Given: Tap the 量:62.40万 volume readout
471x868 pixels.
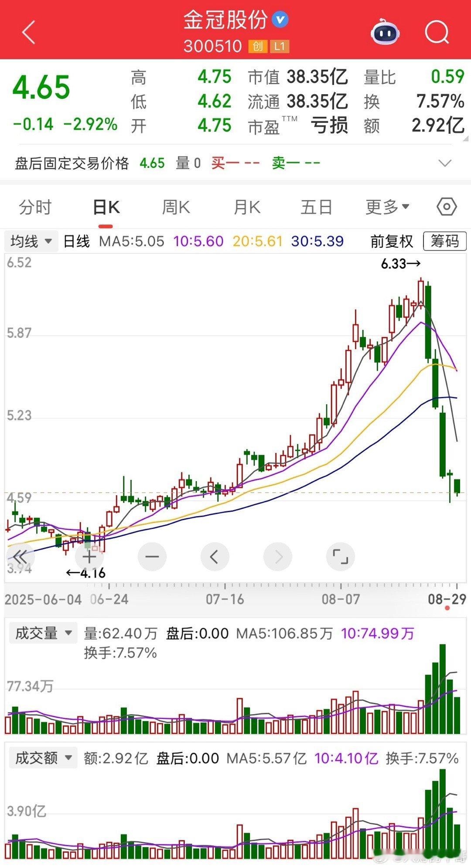Looking at the screenshot, I should tap(121, 633).
